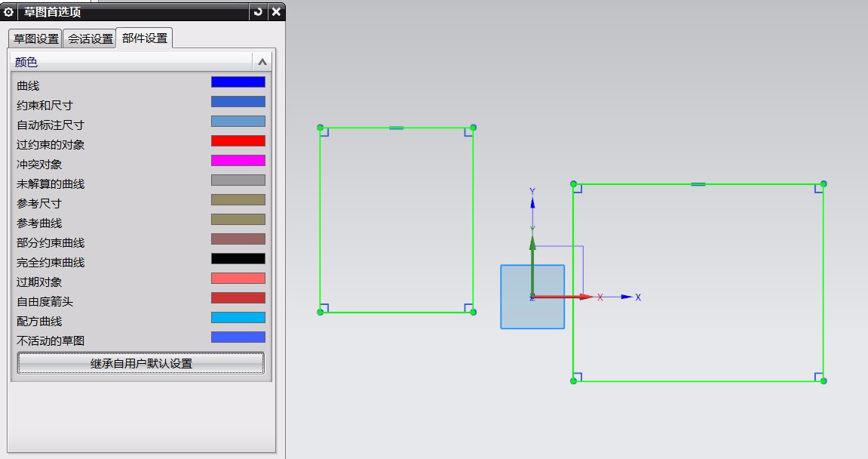Click the green Y-axis arrow
Viewport: 868px width, 459px height.
[532, 249]
